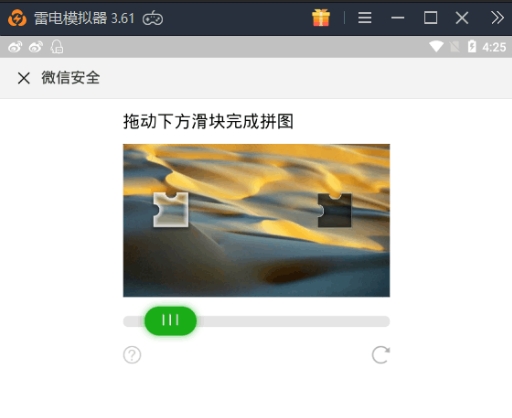
Task: Open the gamepad keyboard mapping icon
Action: click(x=153, y=18)
